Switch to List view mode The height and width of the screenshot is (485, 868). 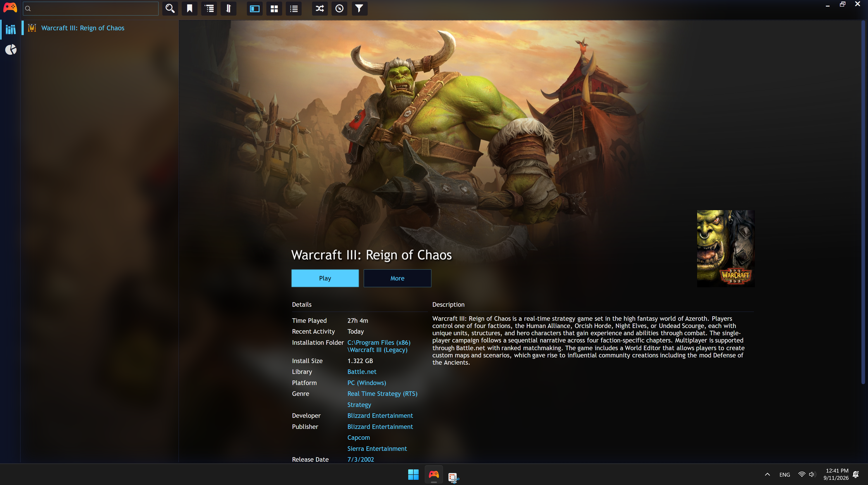(x=294, y=8)
